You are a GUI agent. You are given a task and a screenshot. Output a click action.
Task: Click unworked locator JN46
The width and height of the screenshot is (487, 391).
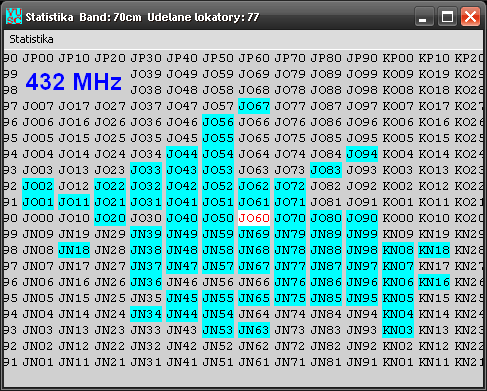(182, 282)
